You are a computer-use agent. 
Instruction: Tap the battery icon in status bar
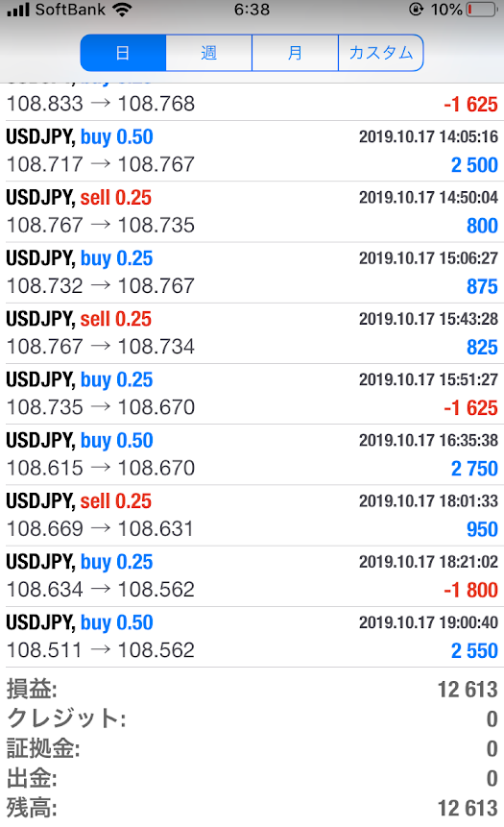coord(482,10)
